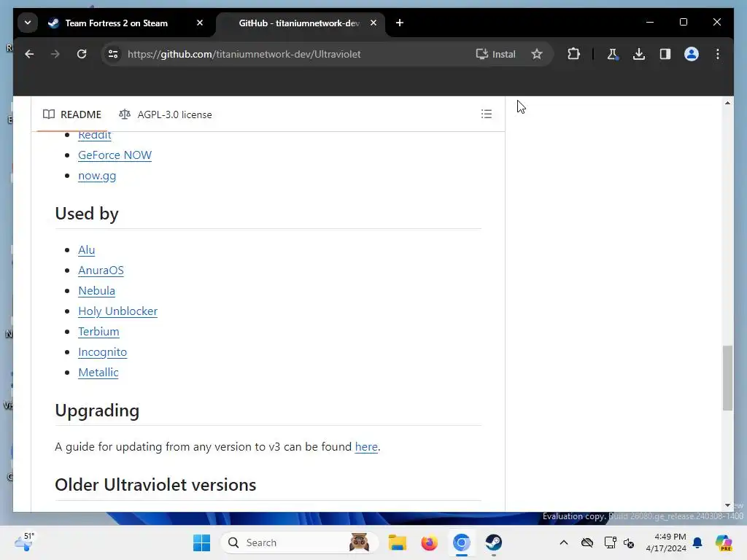This screenshot has width=747, height=560.
Task: Click the 'Used by' heading
Action: 87,214
